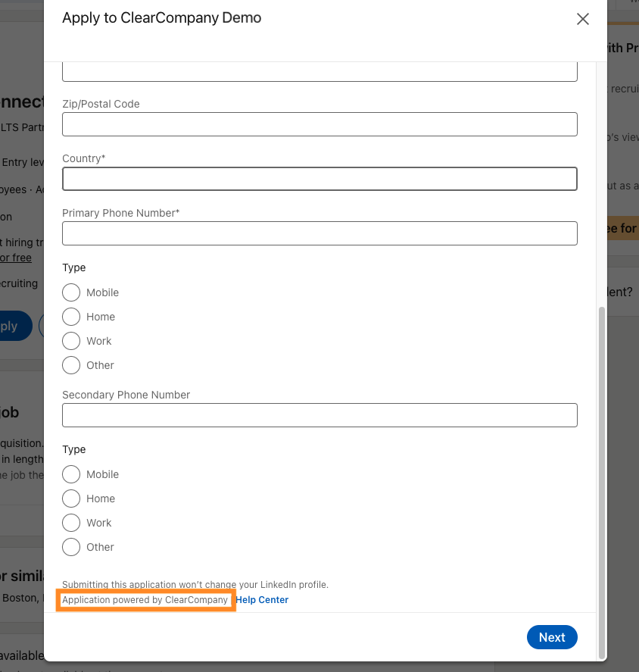The height and width of the screenshot is (672, 639).
Task: Choose Home for the secondary phone type
Action: coord(71,499)
